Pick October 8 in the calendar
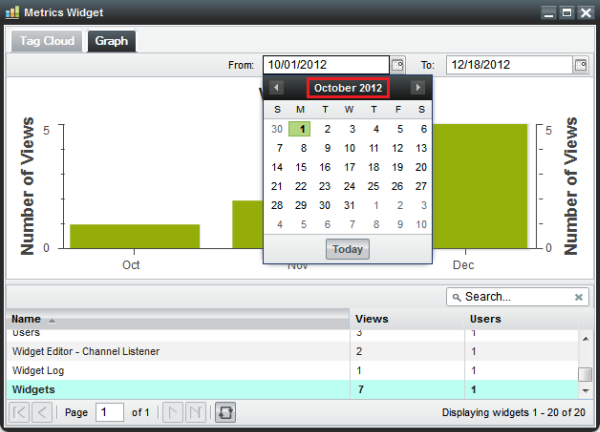 (x=303, y=148)
